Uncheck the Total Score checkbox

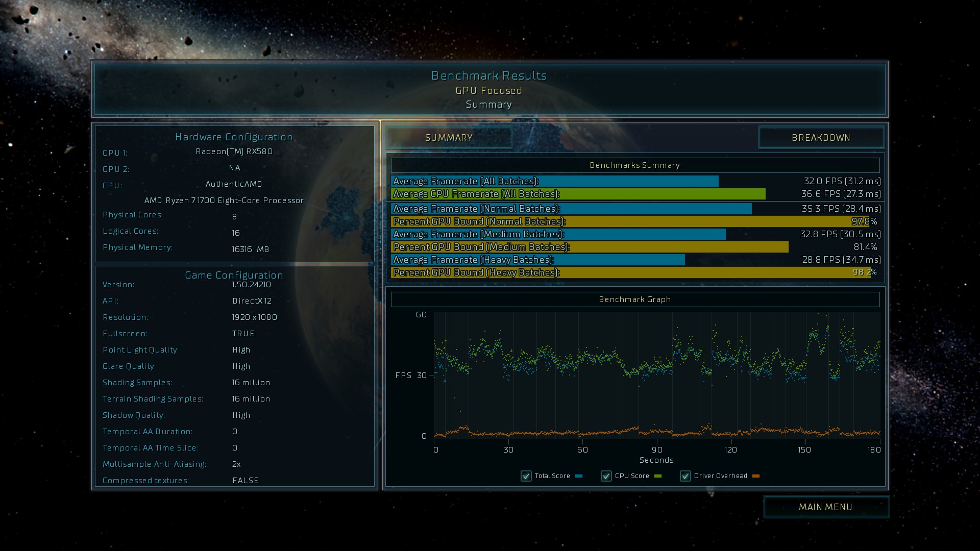pos(526,476)
